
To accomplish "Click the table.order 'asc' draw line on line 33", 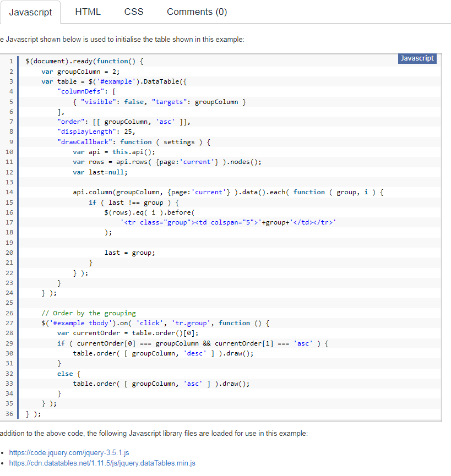I will [x=161, y=384].
